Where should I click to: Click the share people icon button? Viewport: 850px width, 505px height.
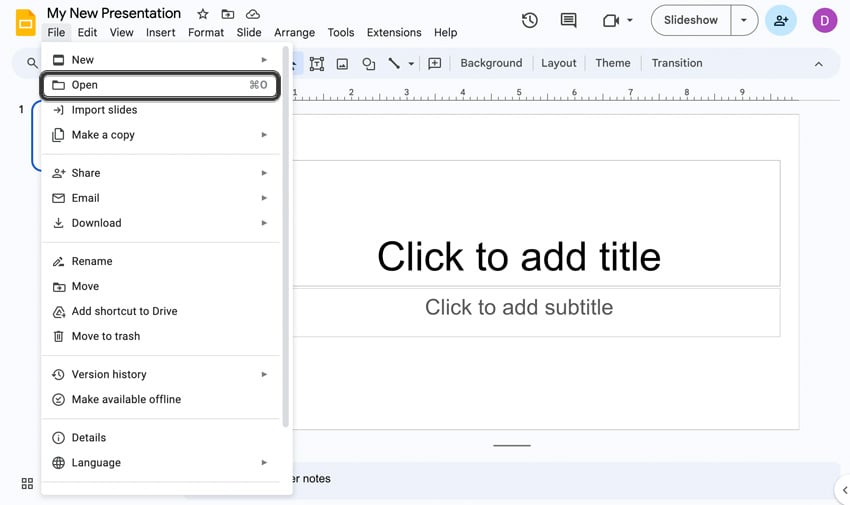click(x=781, y=20)
